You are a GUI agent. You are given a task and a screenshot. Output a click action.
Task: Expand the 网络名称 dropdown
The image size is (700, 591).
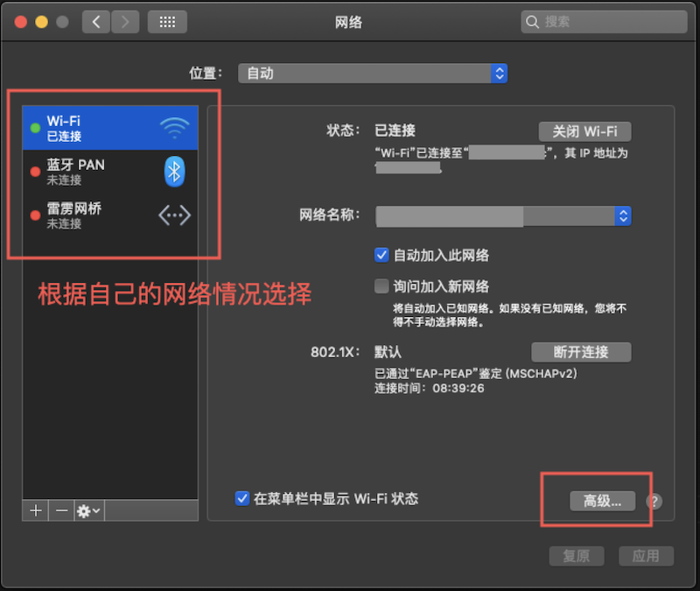coord(622,215)
